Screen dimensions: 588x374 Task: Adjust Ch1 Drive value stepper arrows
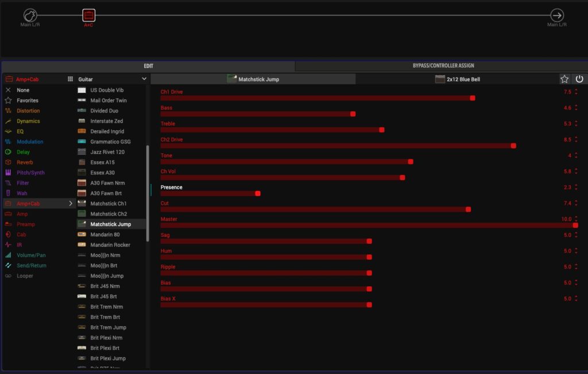coord(576,92)
